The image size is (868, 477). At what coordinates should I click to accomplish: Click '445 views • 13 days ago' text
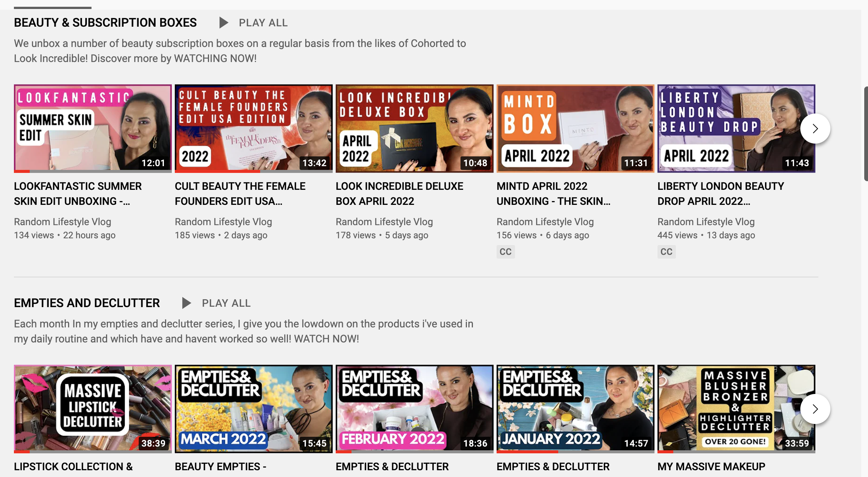(706, 235)
